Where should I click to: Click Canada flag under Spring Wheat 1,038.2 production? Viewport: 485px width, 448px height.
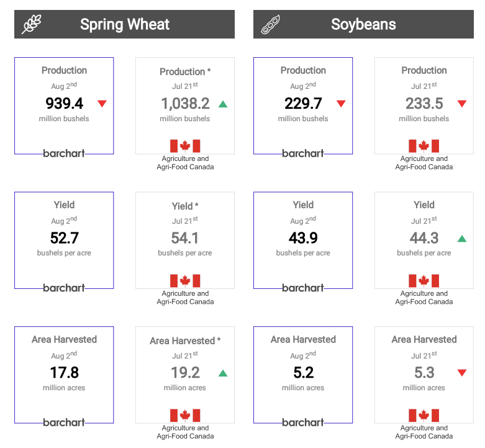pos(185,146)
